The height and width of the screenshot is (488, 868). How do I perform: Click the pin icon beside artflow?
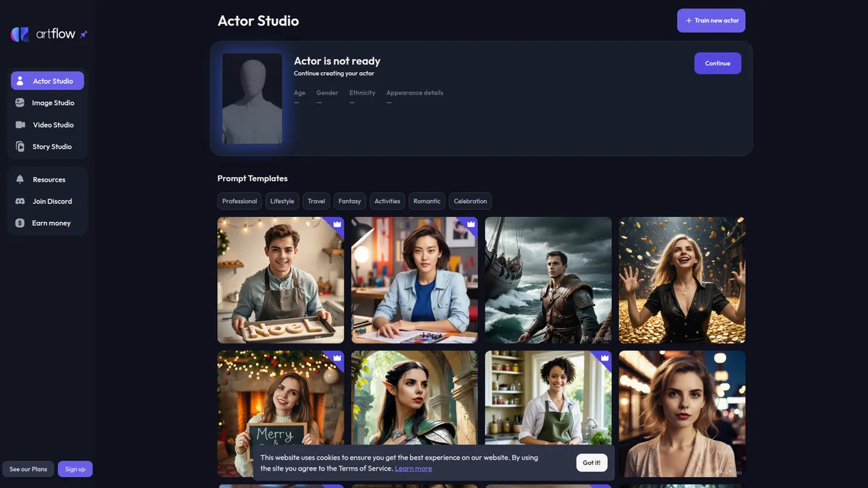[84, 34]
